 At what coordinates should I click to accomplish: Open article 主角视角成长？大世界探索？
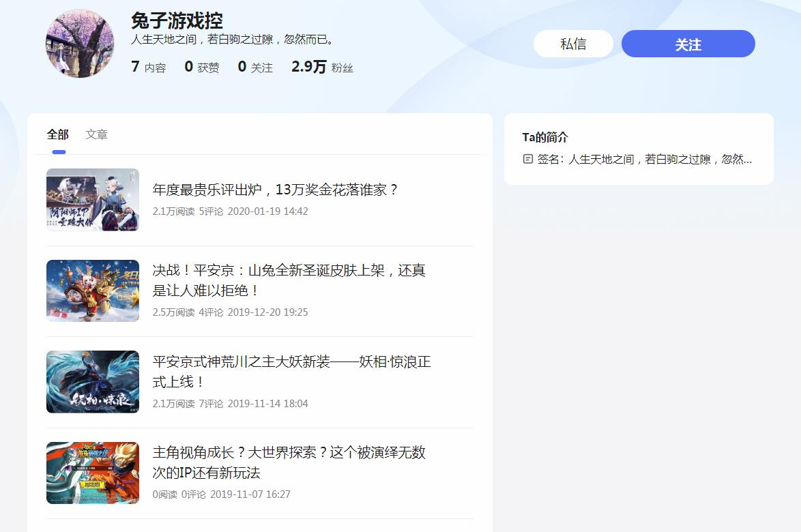(289, 462)
